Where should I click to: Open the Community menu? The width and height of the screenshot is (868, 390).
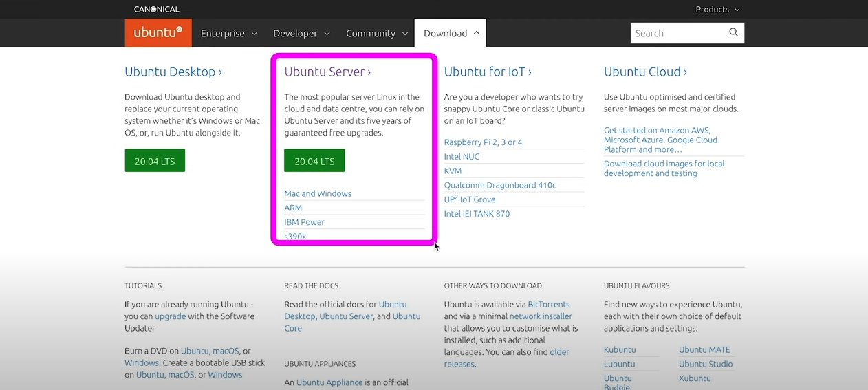[x=377, y=33]
